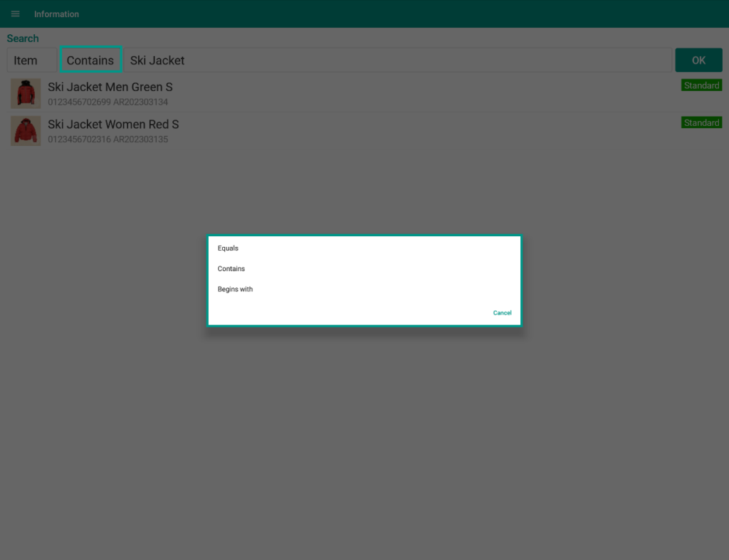Click empty dimmed area below the dialog
The height and width of the screenshot is (560, 729).
[364, 441]
